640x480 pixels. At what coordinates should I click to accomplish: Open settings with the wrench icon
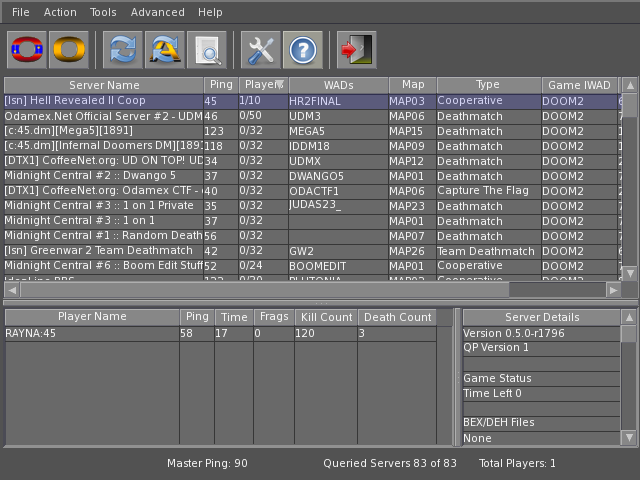[x=260, y=50]
